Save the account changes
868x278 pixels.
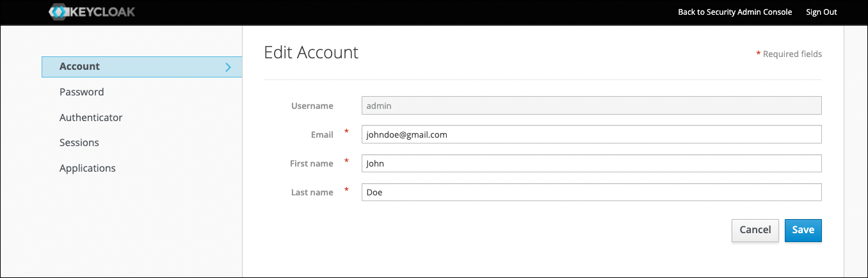(x=803, y=230)
